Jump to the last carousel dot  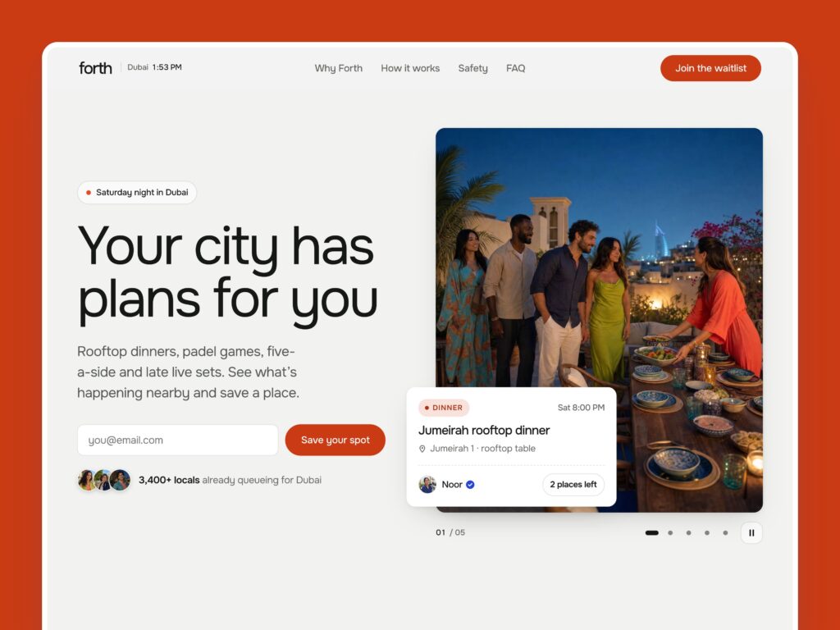pyautogui.click(x=725, y=533)
